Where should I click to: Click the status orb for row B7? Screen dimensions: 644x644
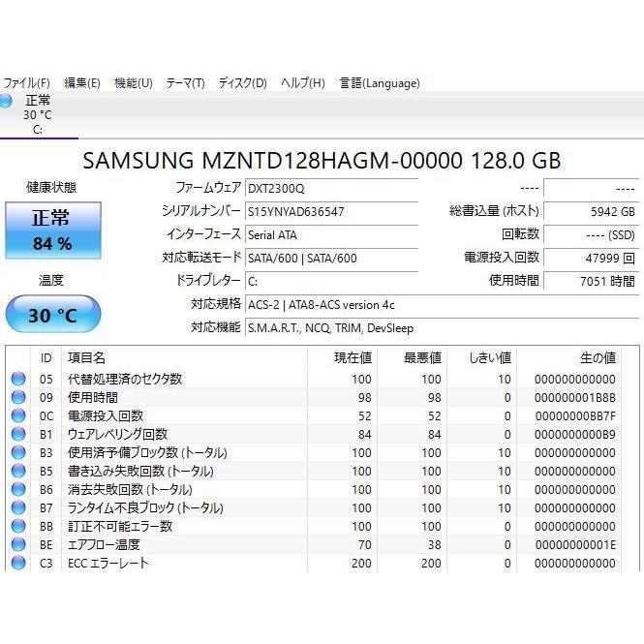click(x=18, y=507)
